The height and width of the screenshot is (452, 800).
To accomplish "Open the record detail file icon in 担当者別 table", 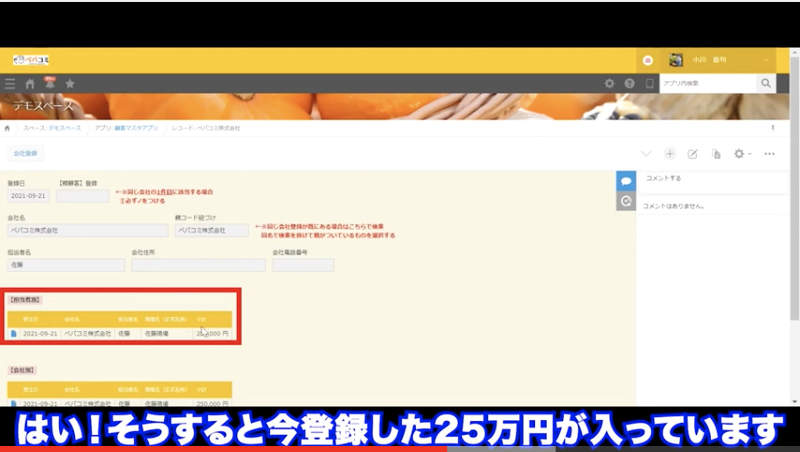I will (x=14, y=333).
